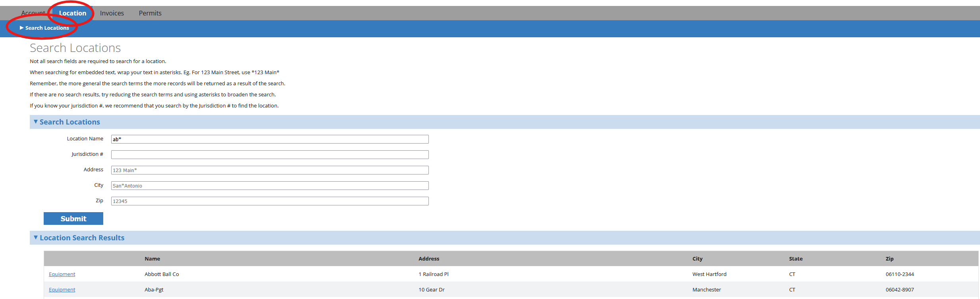Click the Address column header in results
980x299 pixels.
[x=429, y=259]
